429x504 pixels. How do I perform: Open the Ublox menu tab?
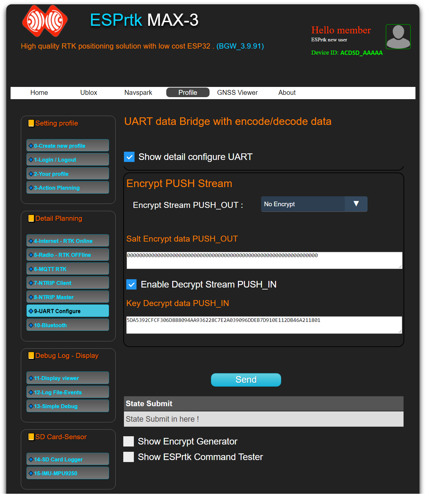89,93
